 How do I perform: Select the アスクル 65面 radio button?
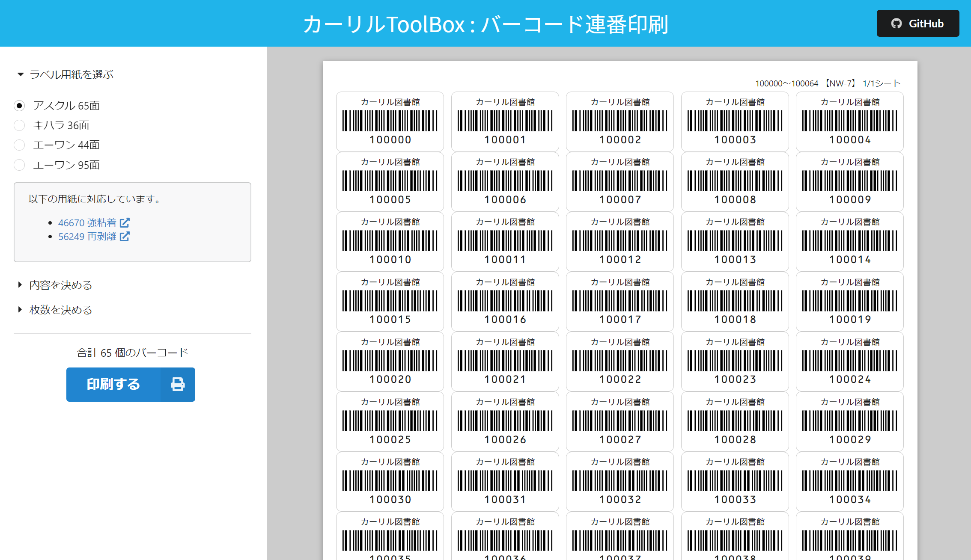point(19,106)
